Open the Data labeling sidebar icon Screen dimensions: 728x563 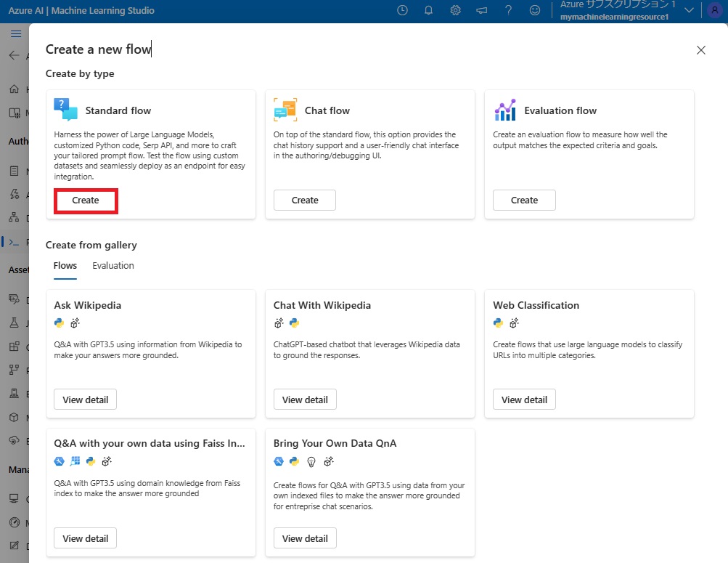[15, 546]
